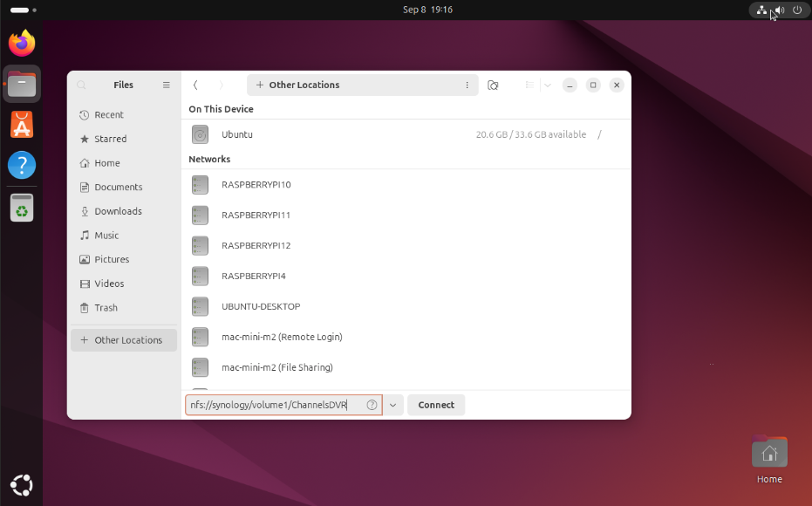Open the clock and calendar in top bar

coord(427,10)
